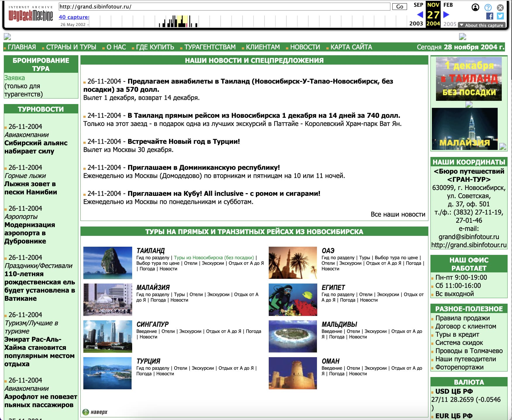Image resolution: width=512 pixels, height=420 pixels.
Task: Open 'Модернизация аэропорта в Дубровнике' news
Action: 30,233
